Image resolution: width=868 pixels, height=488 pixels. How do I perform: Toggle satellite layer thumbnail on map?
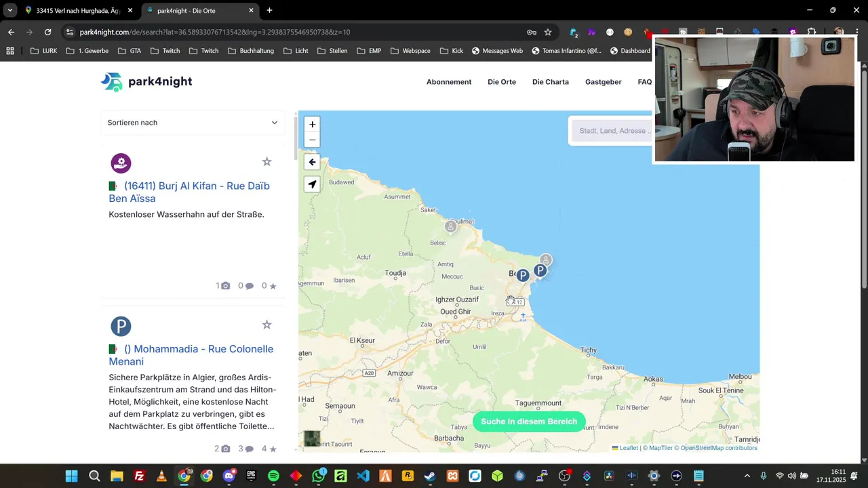tap(312, 439)
